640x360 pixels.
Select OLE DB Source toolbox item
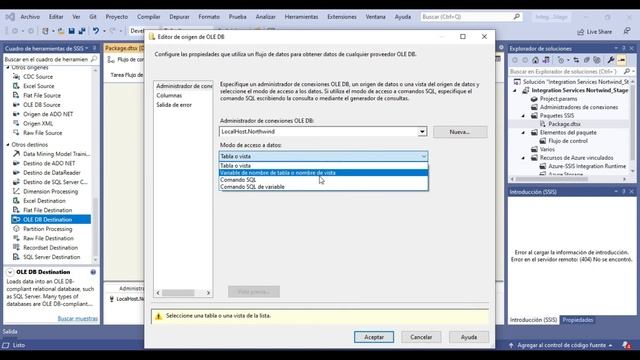click(x=41, y=105)
